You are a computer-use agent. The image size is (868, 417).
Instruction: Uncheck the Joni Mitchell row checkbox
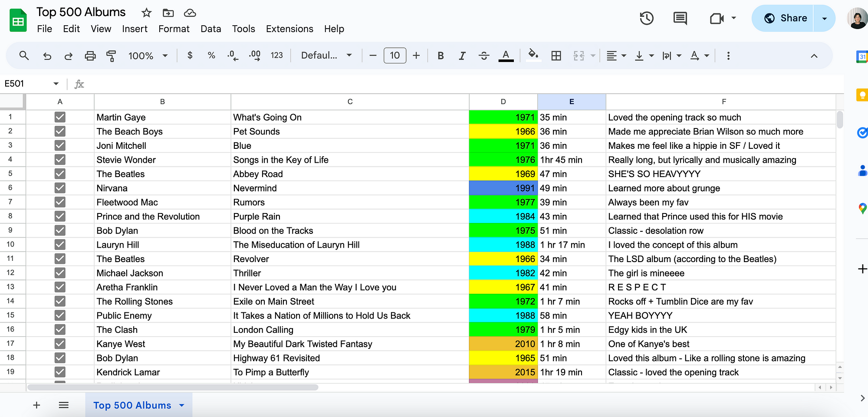click(60, 145)
